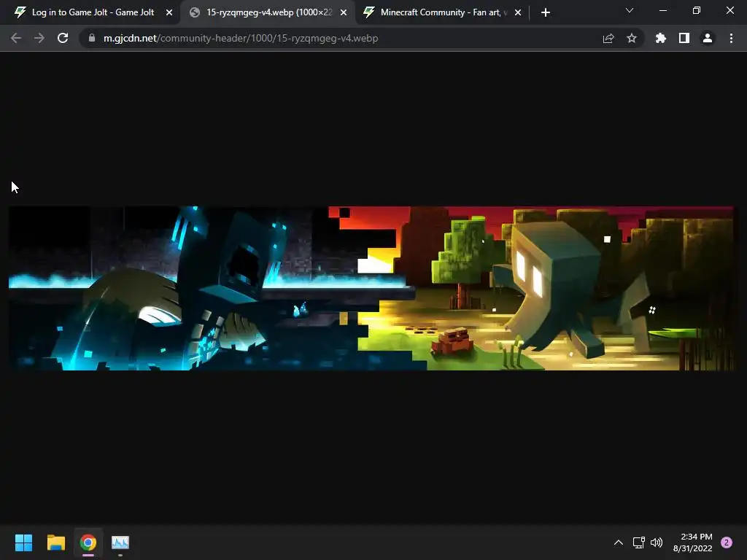This screenshot has height=560, width=747.
Task: Click the Chrome taskbar icon
Action: tap(88, 542)
